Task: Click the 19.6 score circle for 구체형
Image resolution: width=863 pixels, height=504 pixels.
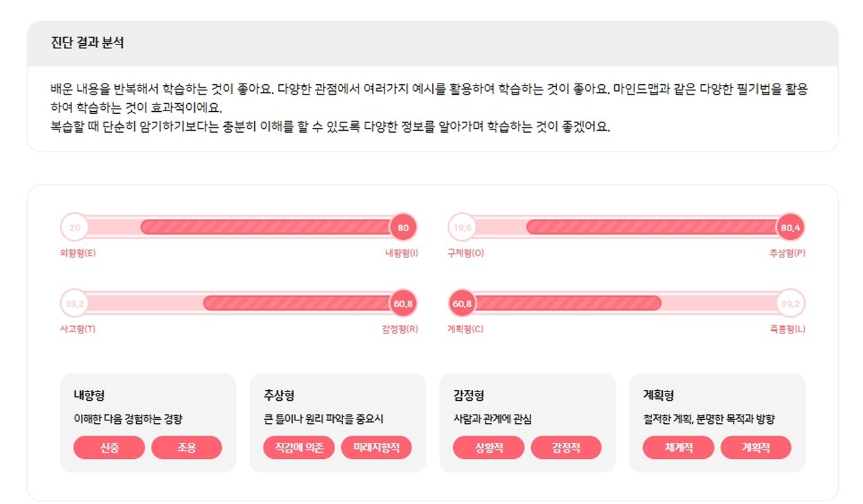Action: click(463, 228)
